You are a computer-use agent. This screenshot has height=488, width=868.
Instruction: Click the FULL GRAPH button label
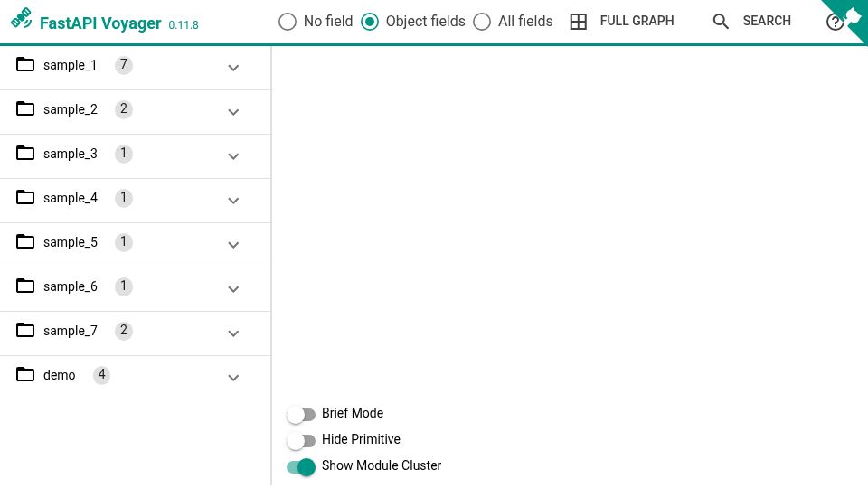637,21
